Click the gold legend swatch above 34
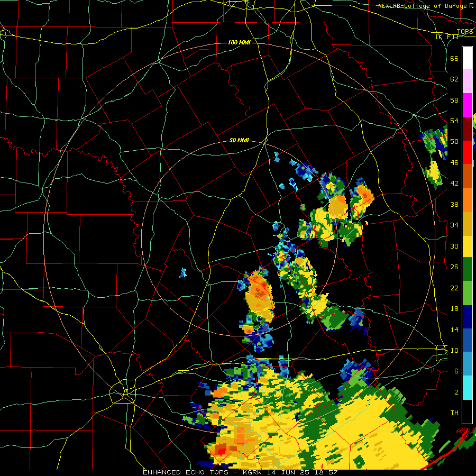Image resolution: width=476 pixels, height=476 pixels. pos(467,224)
